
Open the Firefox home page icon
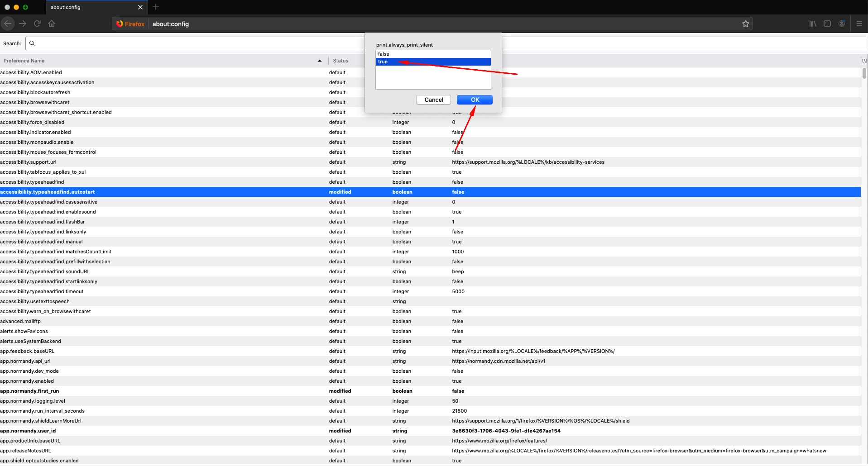click(x=52, y=24)
